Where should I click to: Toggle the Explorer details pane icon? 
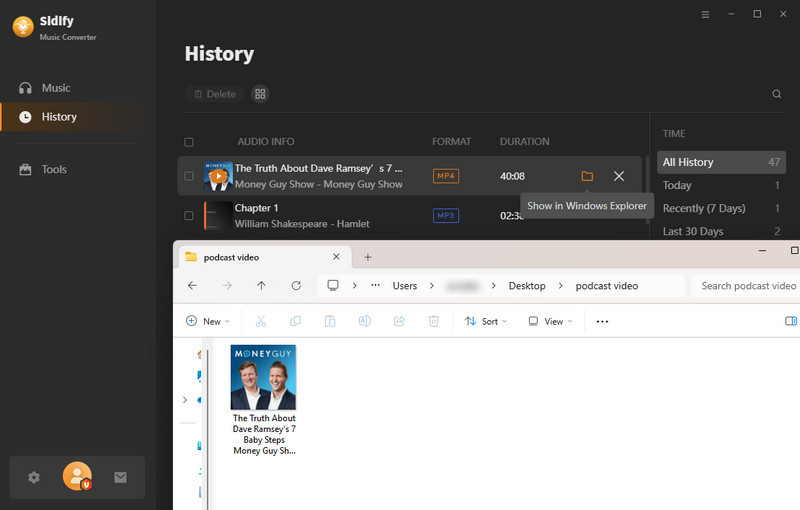[791, 321]
